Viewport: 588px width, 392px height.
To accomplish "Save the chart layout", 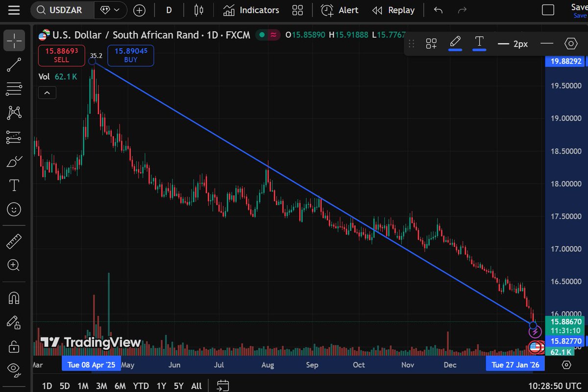I will pyautogui.click(x=579, y=10).
